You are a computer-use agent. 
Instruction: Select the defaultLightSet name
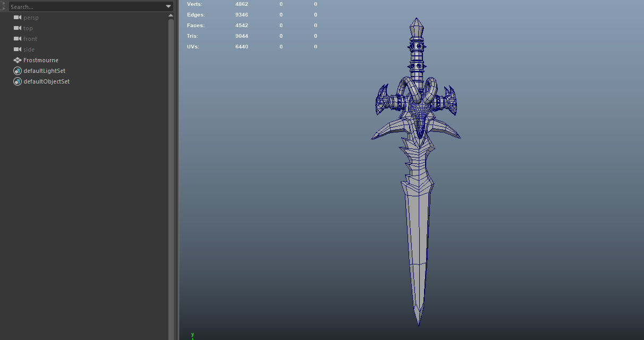(45, 71)
